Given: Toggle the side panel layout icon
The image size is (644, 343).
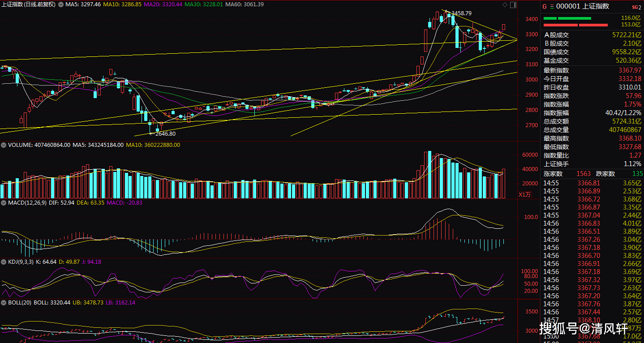Looking at the screenshot, I should (x=513, y=5).
